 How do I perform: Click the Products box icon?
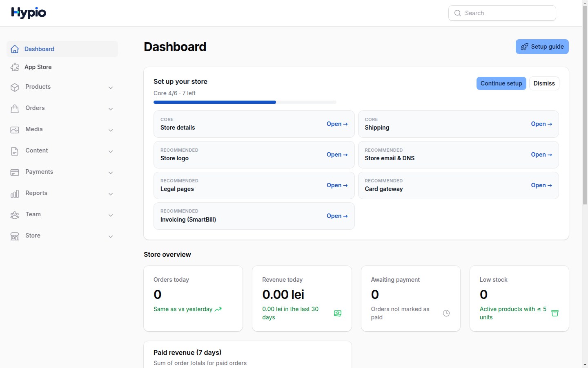point(15,87)
